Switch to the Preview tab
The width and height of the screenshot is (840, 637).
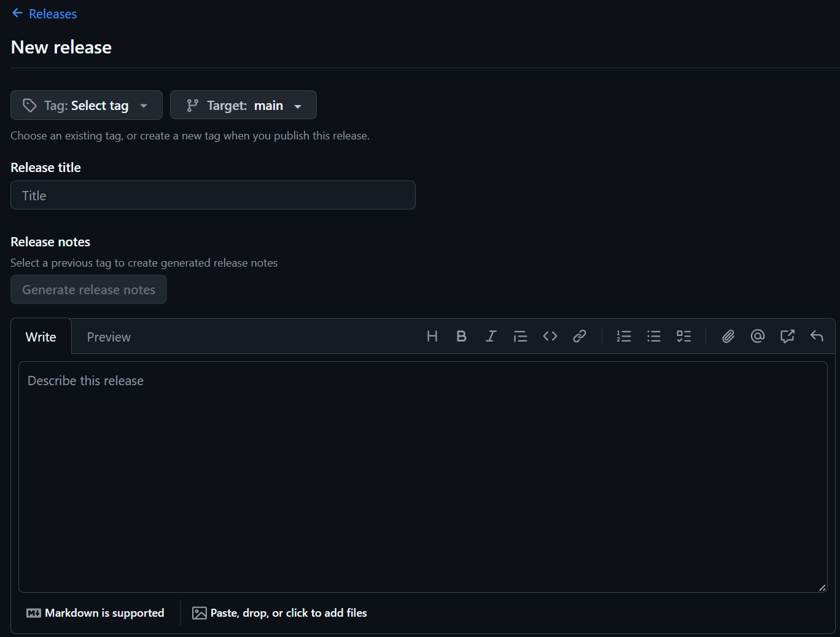[109, 337]
